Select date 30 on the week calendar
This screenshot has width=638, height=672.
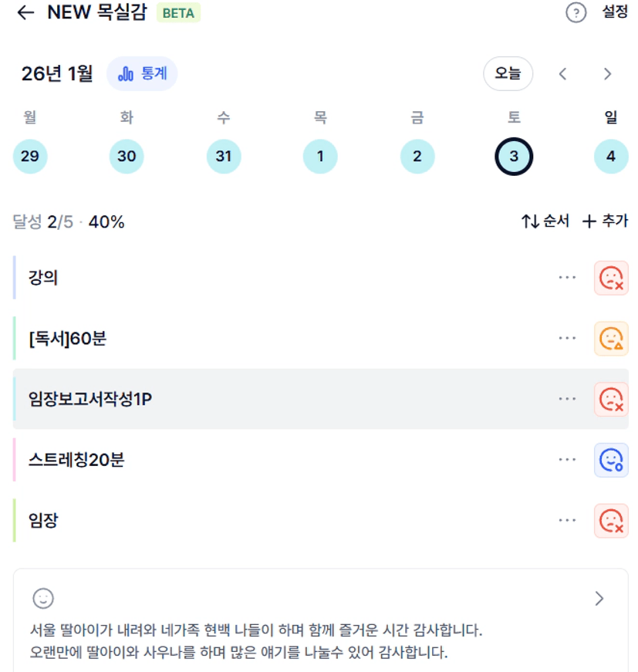(x=127, y=157)
